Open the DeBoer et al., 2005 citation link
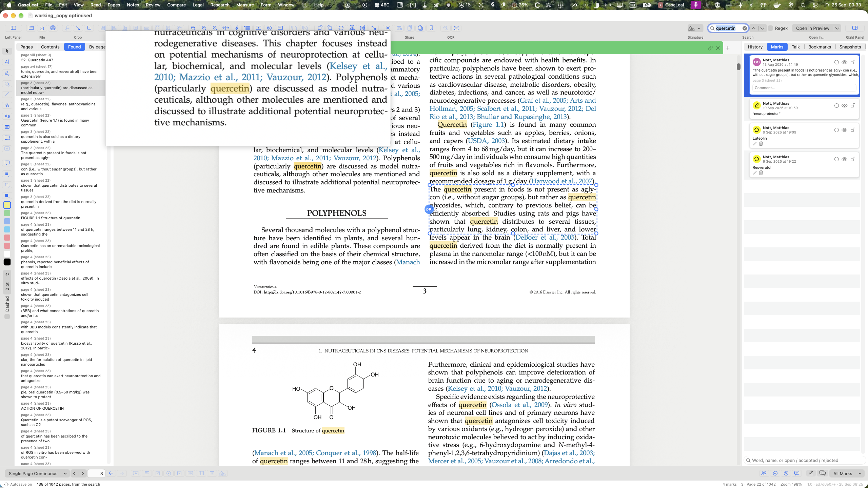 pyautogui.click(x=545, y=238)
